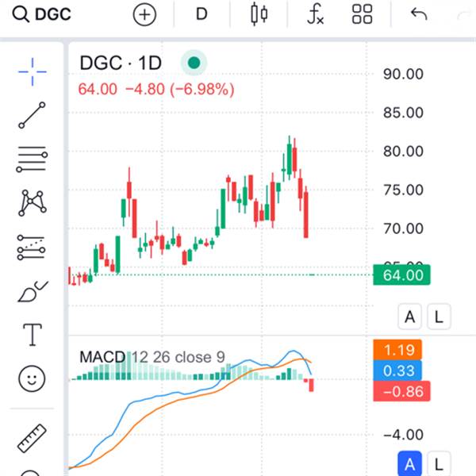Click the DGC · 1D chart title

121,63
